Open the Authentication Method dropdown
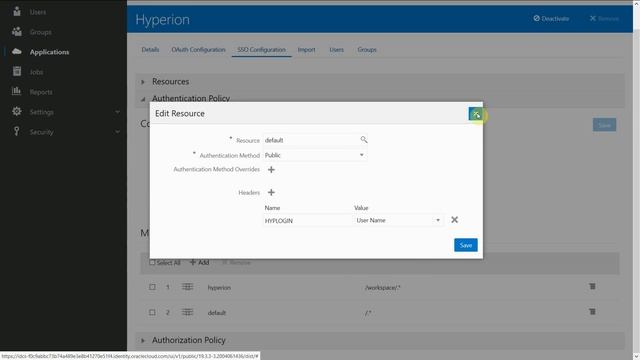Viewport: 640px width, 360px height. [314, 155]
